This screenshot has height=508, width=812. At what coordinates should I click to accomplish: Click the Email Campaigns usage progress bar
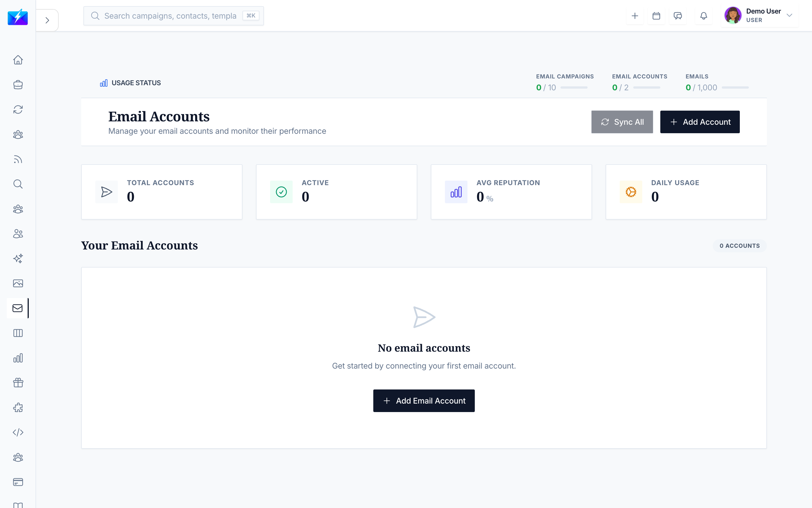pos(574,88)
